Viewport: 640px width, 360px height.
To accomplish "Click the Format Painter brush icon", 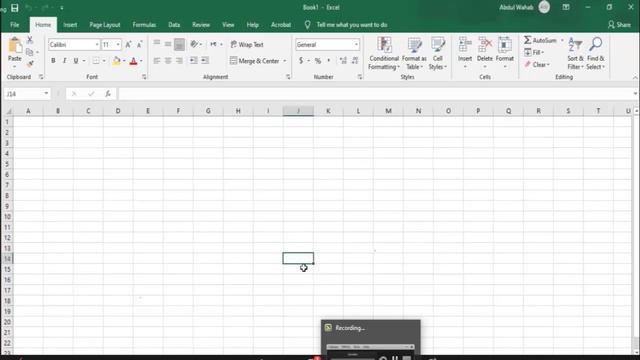I will coord(30,64).
